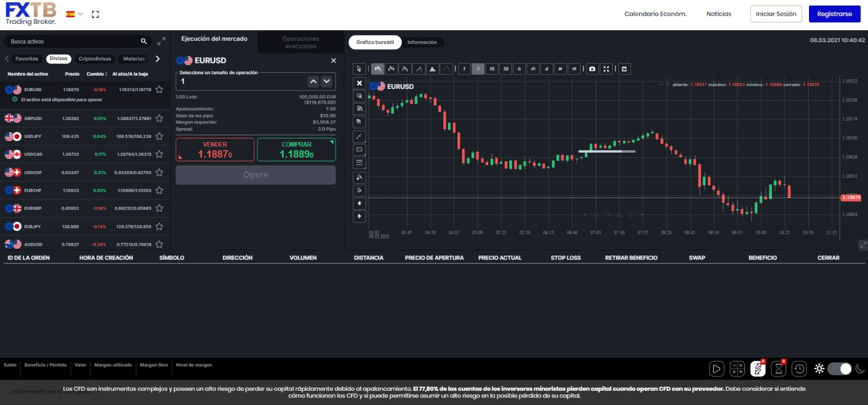Screen dimensions: 868x405
Task: Select the cursor pointer tool in chart toolbar
Action: pos(359,69)
